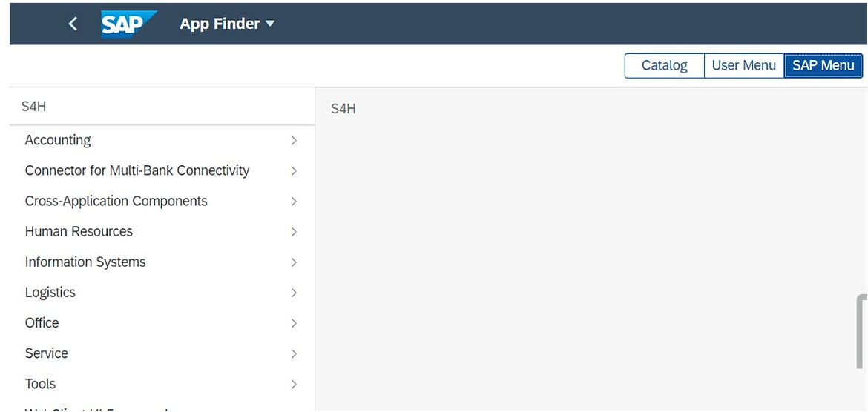Expand Cross-Application Components chevron
868x412 pixels.
click(x=294, y=202)
